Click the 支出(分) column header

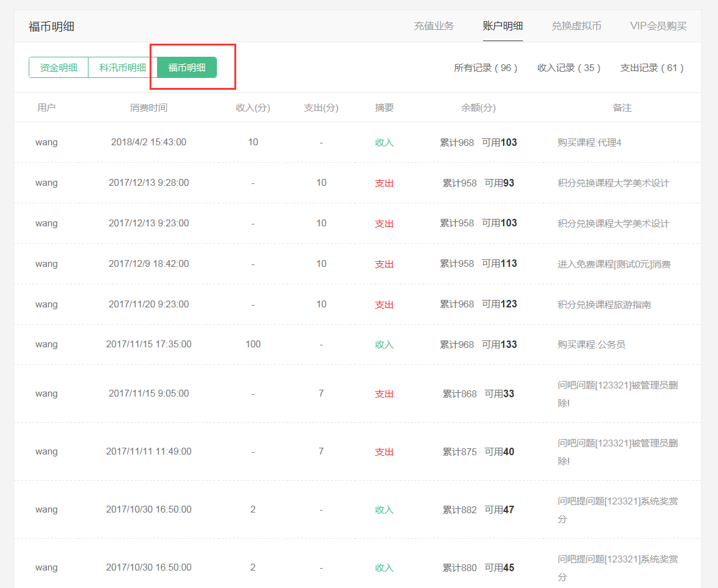pyautogui.click(x=321, y=107)
